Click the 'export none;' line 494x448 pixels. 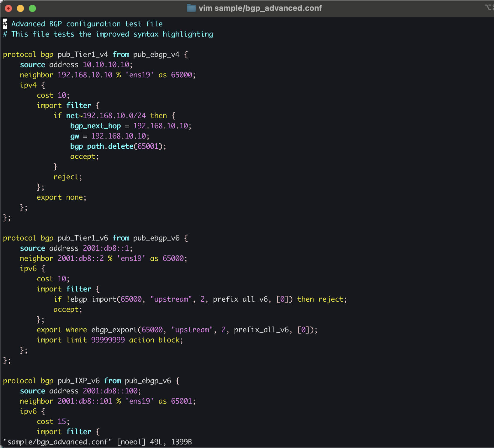(62, 197)
